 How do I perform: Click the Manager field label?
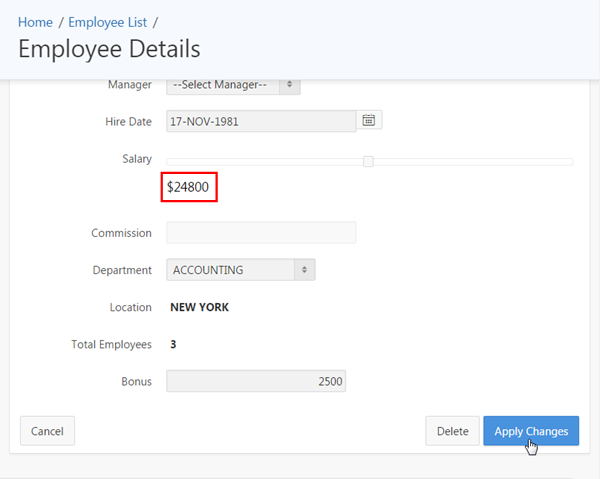click(x=130, y=85)
